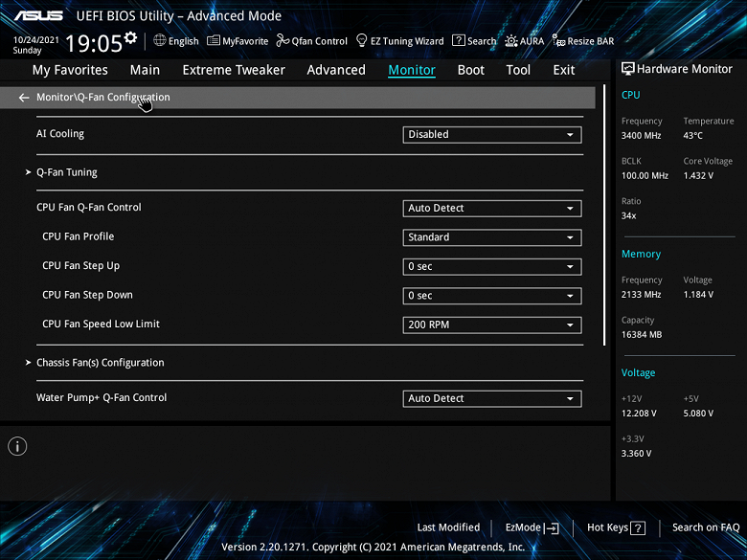747x560 pixels.
Task: Open CPU Fan Speed Low Limit dropdown
Action: click(492, 325)
